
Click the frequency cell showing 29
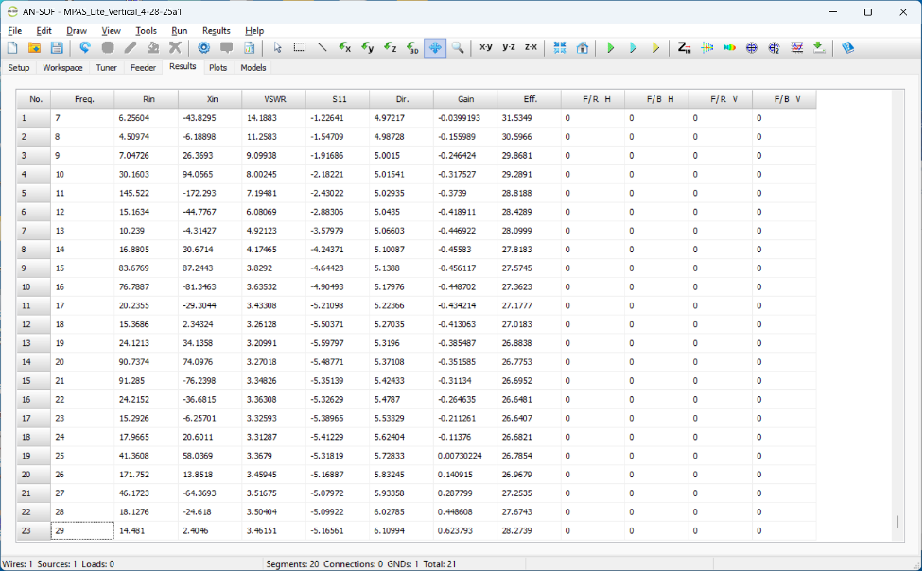(x=82, y=530)
